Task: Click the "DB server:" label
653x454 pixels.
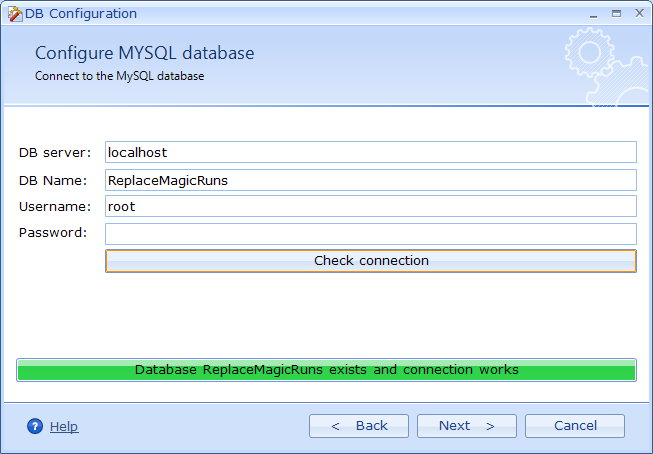Action: (x=54, y=152)
